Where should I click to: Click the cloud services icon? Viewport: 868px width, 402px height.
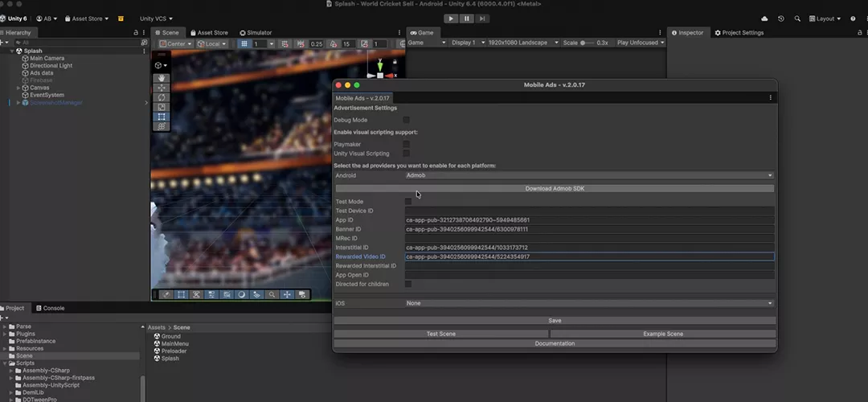[764, 18]
